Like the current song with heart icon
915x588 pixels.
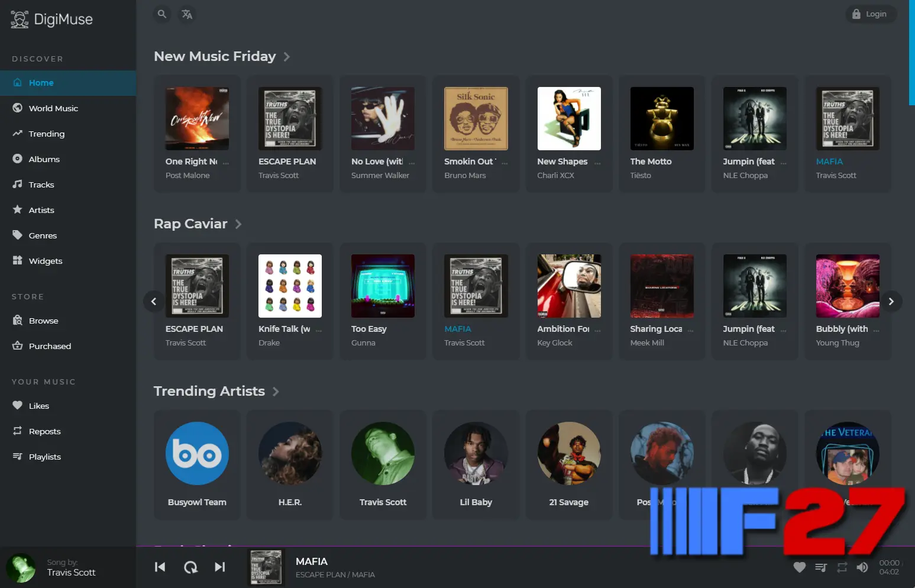800,567
